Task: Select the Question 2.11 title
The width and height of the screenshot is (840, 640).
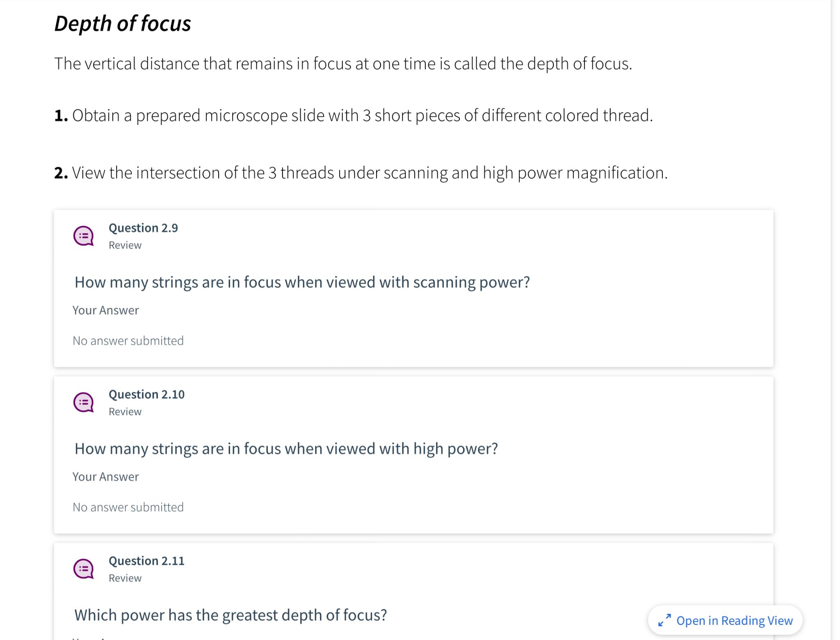Action: pos(146,561)
